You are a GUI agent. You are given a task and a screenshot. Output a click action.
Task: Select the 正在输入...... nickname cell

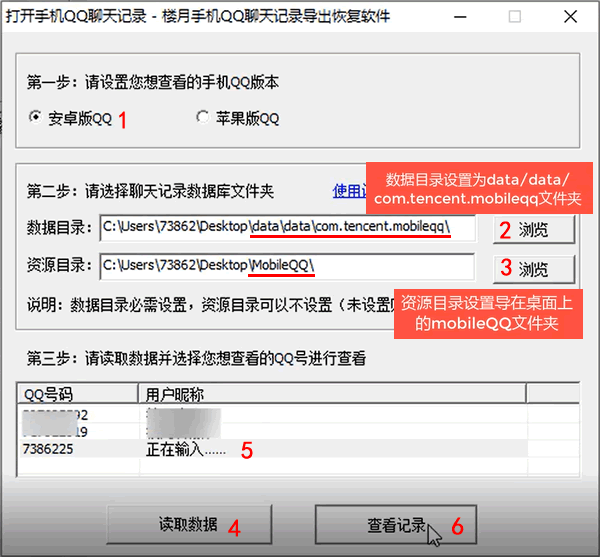coord(186,450)
